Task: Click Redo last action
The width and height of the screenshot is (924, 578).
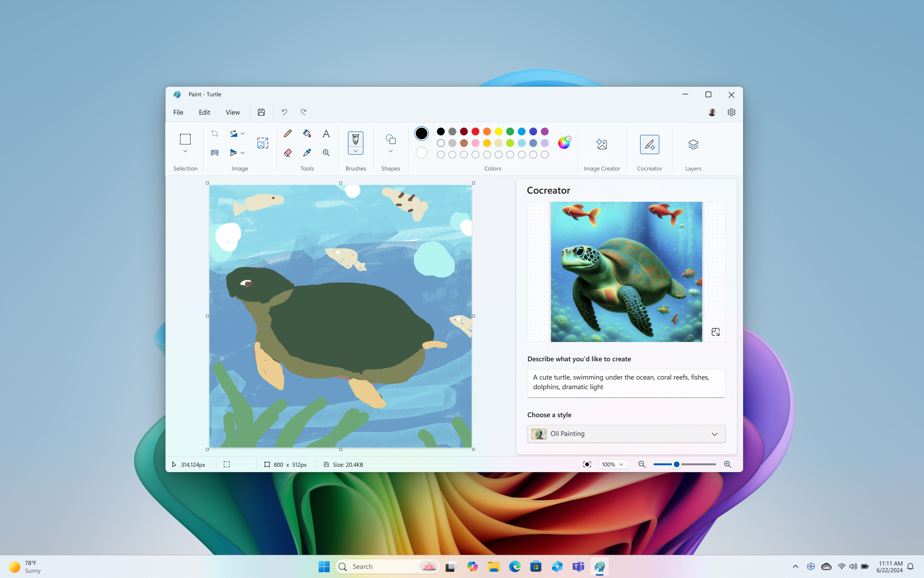Action: tap(303, 112)
